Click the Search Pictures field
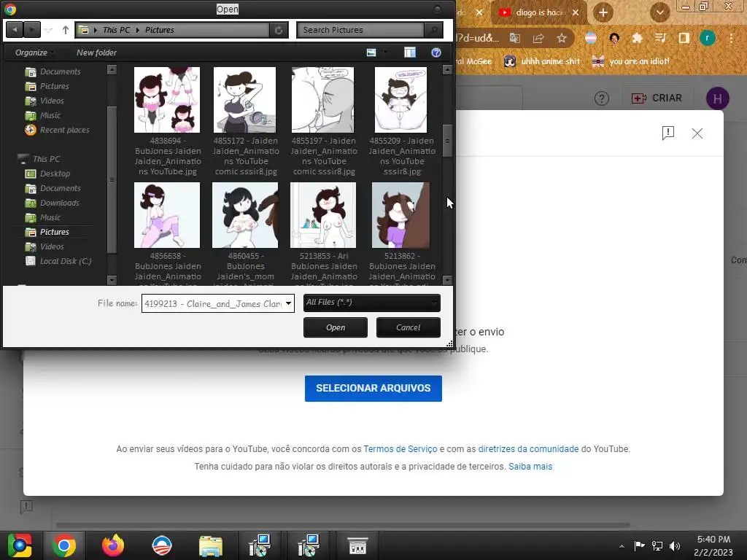The image size is (747, 560). tap(360, 30)
